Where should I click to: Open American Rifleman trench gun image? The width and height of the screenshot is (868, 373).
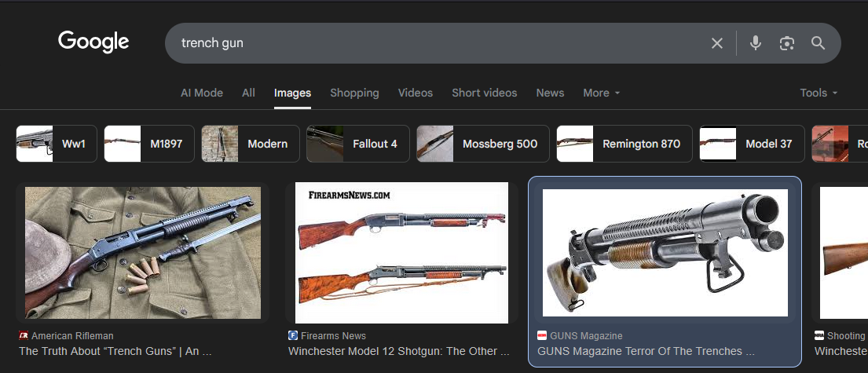(x=143, y=253)
